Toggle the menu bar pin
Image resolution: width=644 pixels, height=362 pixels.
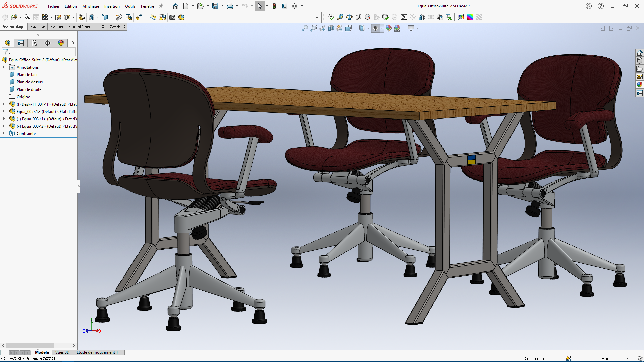coord(161,6)
